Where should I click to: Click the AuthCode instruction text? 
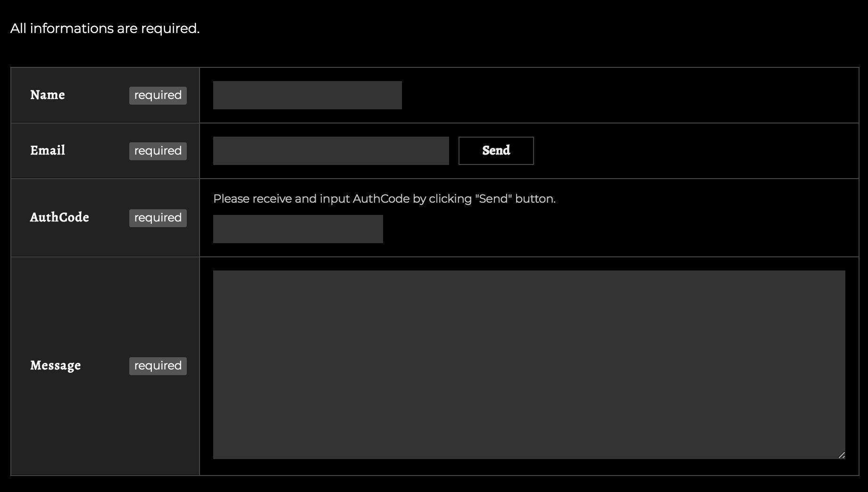[x=384, y=199]
